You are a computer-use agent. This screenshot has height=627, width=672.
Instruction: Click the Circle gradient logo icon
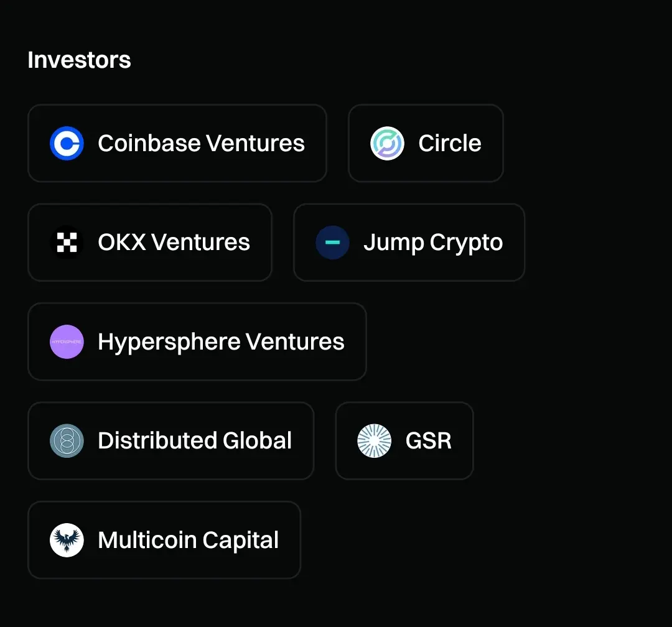387,143
